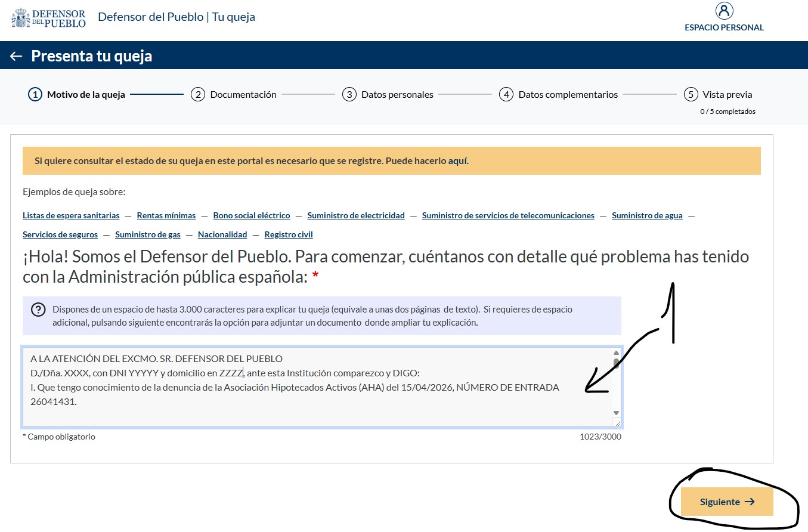Open Registro civil example link
Viewport: 808px width, 532px height.
click(289, 234)
